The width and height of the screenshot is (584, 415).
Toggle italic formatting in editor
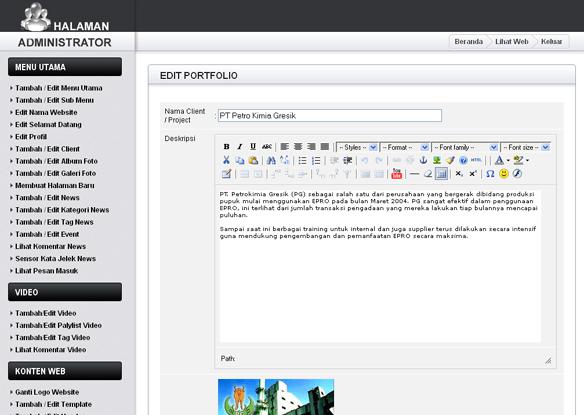click(239, 147)
